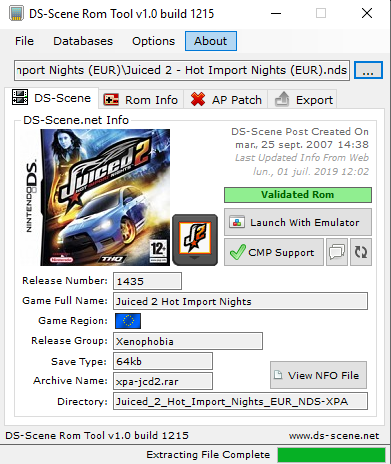The height and width of the screenshot is (464, 391).
Task: Open the Databases menu
Action: (x=83, y=41)
